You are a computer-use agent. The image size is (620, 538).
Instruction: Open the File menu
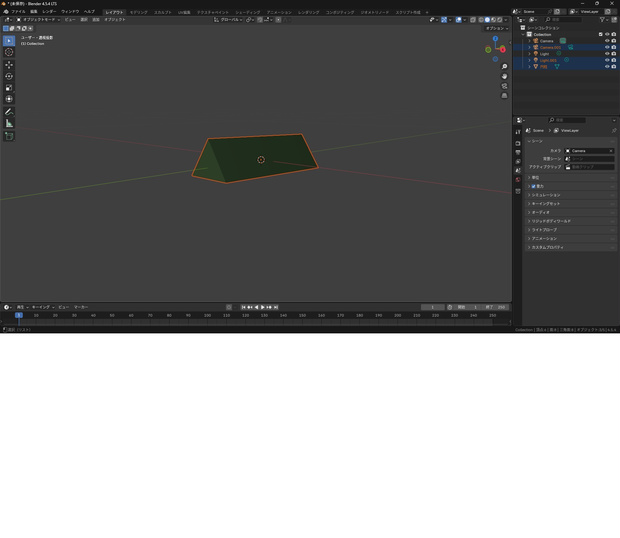click(18, 11)
